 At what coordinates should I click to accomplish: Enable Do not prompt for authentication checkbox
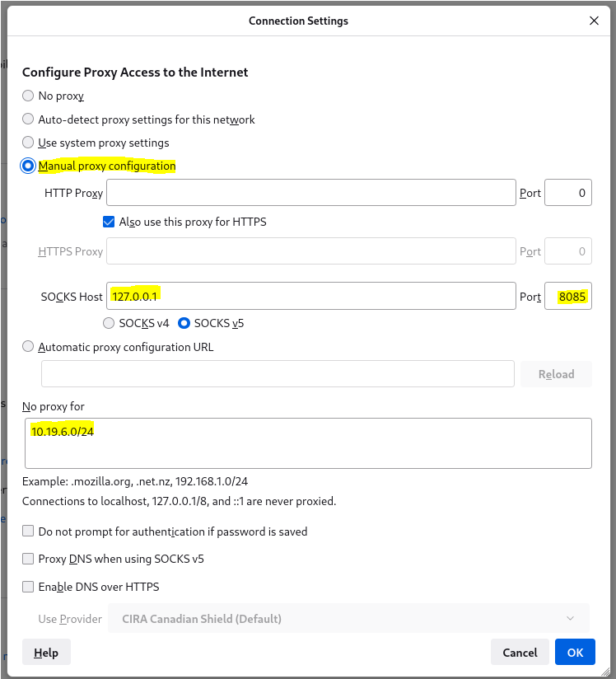(x=29, y=531)
